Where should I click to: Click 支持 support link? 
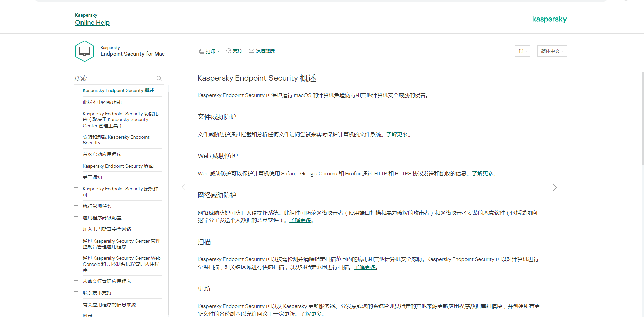237,51
